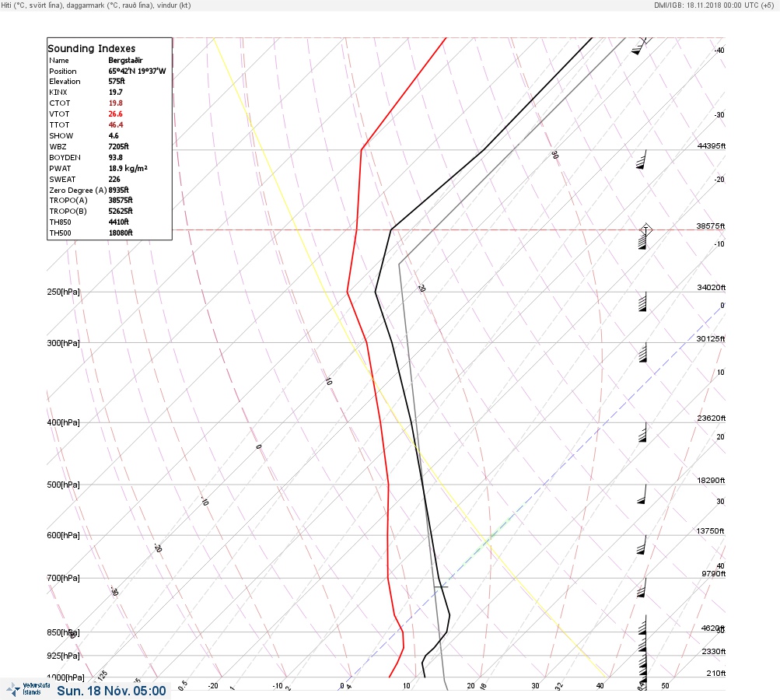The image size is (780, 700).
Task: Click the 2330ft altitude label
Action: point(713,652)
